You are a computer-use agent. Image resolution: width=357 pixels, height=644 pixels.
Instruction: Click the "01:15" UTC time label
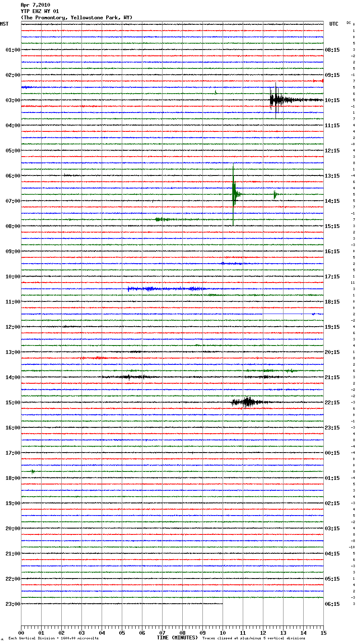(x=332, y=478)
